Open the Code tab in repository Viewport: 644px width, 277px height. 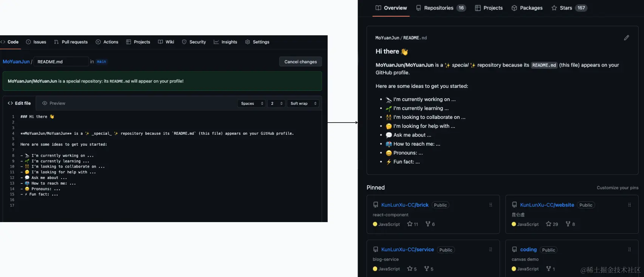coord(10,42)
